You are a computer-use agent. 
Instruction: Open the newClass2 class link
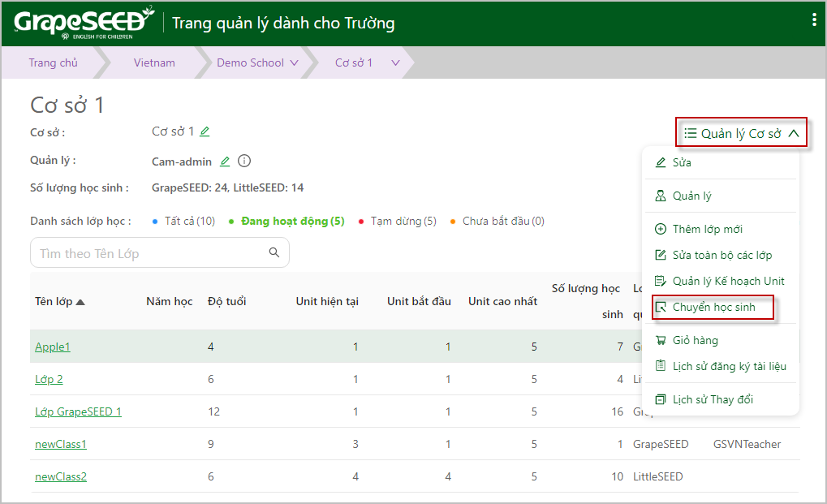point(61,476)
